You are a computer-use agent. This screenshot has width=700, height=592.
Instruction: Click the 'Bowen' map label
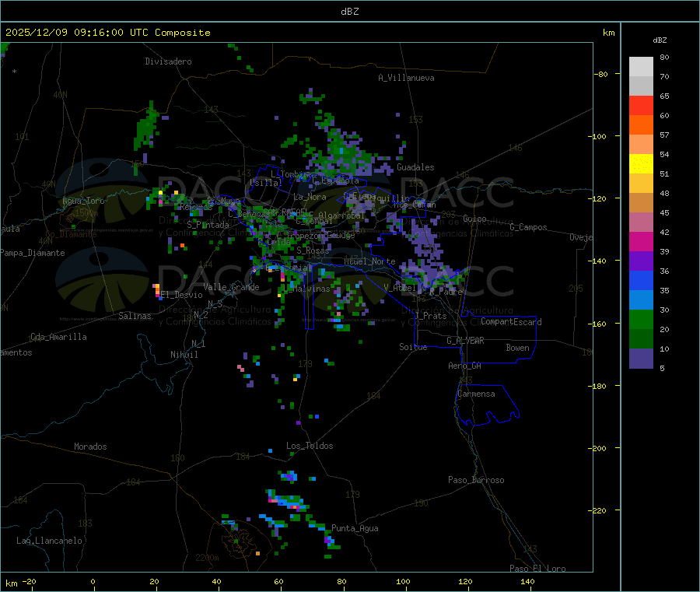click(518, 348)
